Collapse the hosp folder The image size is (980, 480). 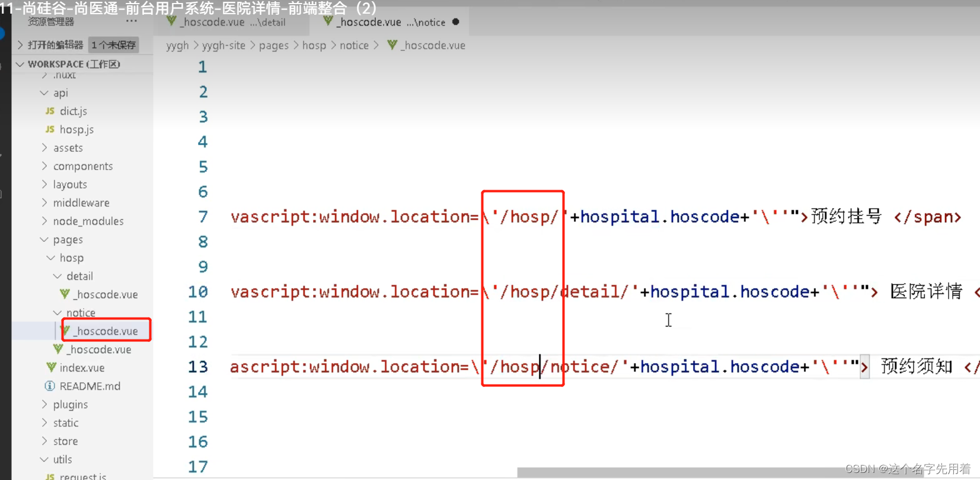click(x=51, y=258)
